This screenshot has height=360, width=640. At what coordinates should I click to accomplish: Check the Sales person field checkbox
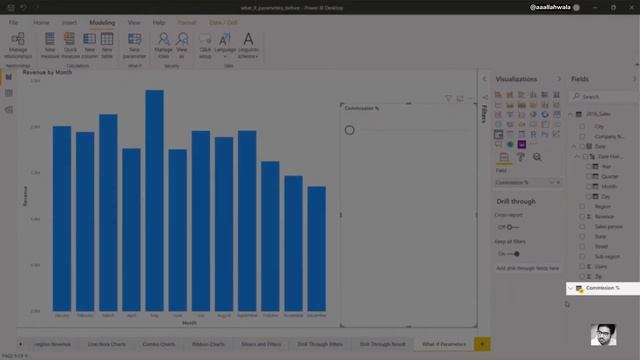(582, 227)
